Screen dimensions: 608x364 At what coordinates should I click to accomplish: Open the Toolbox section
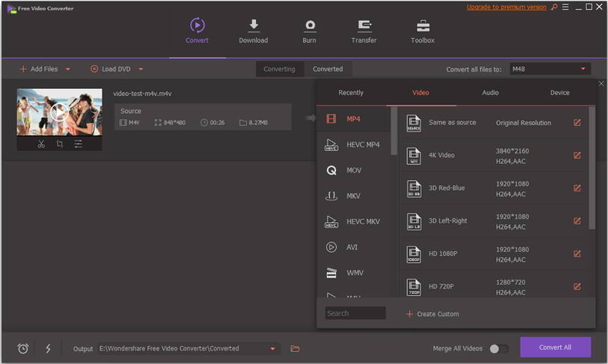tap(422, 31)
